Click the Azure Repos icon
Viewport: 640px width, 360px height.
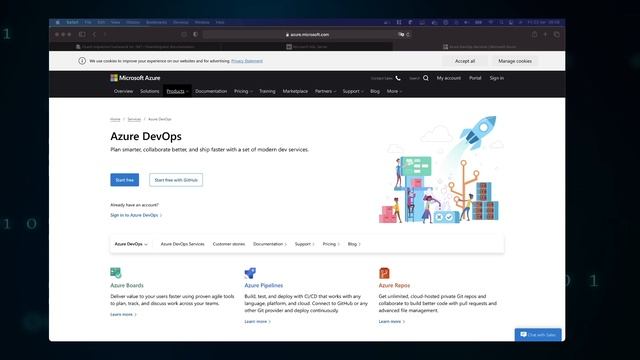[384, 273]
